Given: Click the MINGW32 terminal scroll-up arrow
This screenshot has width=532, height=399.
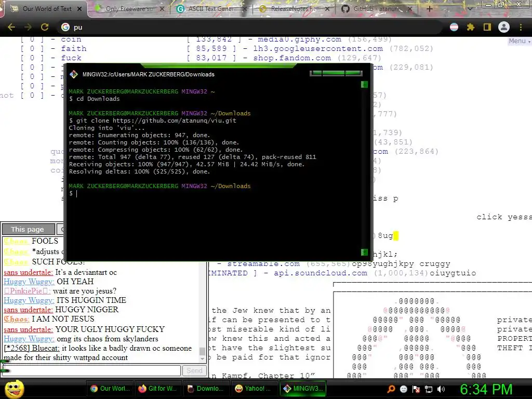Looking at the screenshot, I should click(x=364, y=85).
